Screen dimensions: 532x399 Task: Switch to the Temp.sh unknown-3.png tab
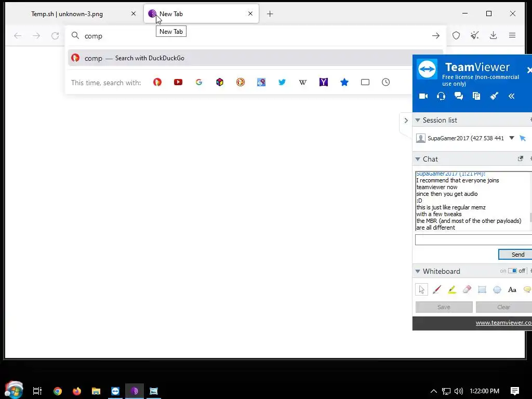(75, 14)
